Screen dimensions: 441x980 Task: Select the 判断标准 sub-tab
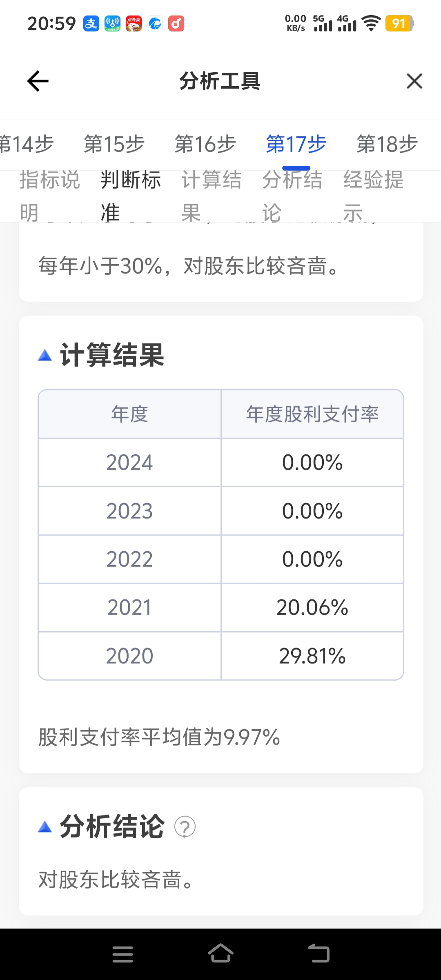pos(131,196)
